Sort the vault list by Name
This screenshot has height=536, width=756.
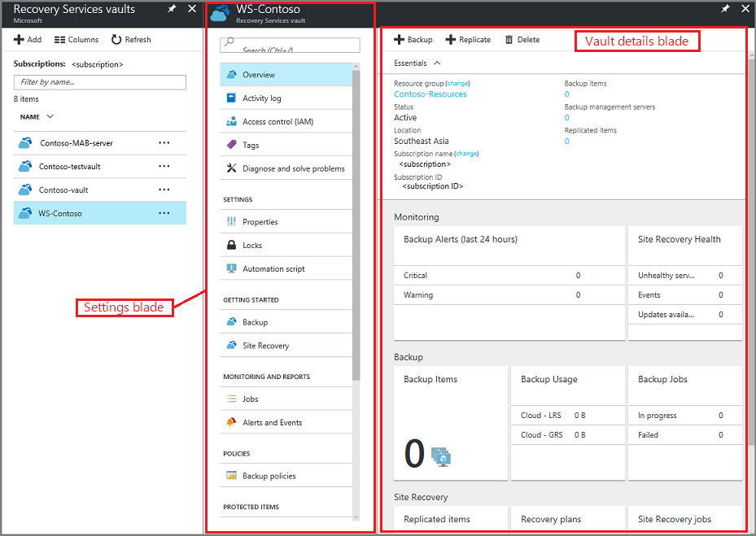pyautogui.click(x=30, y=116)
